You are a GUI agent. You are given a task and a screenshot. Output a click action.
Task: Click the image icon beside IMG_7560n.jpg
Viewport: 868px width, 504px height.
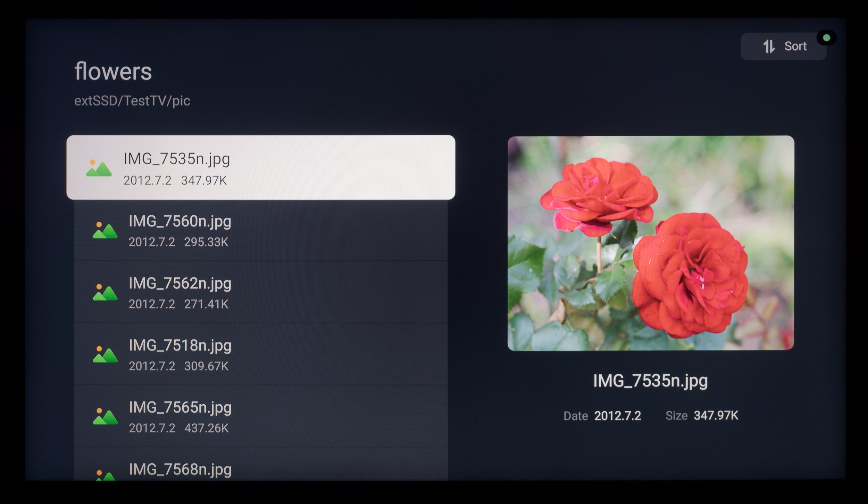(105, 230)
